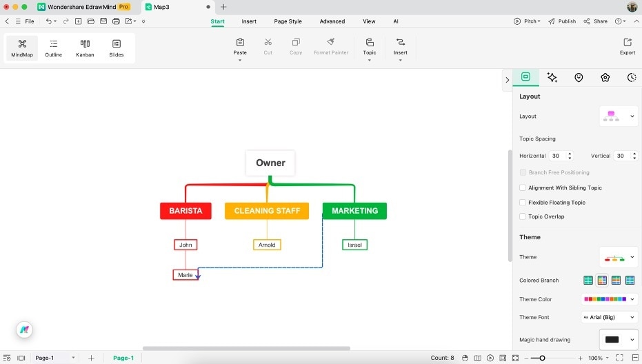Select the layout/style panel tab
The height and width of the screenshot is (364, 642).
click(x=525, y=77)
